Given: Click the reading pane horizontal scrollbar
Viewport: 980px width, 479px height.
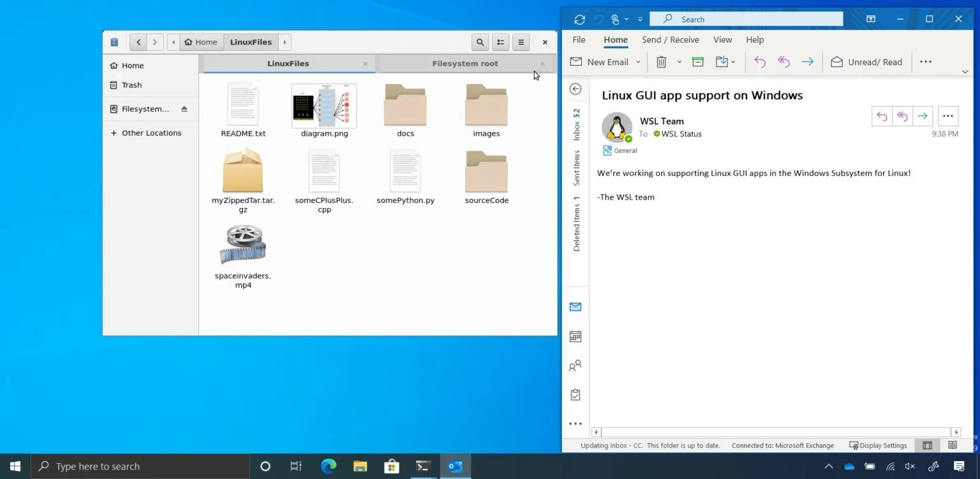Looking at the screenshot, I should coord(776,432).
